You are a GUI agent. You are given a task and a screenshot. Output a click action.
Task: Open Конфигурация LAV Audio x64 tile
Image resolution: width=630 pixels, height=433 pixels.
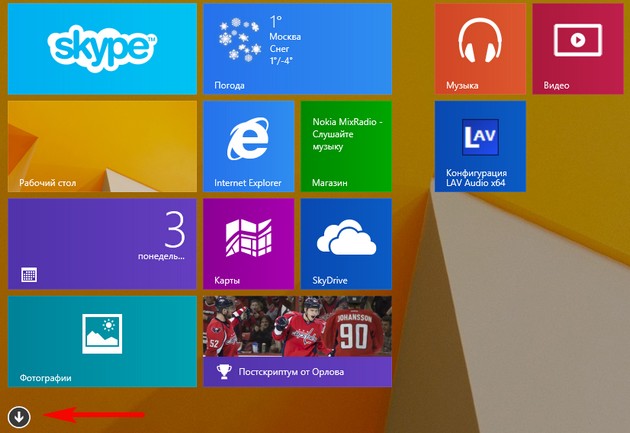tap(480, 146)
